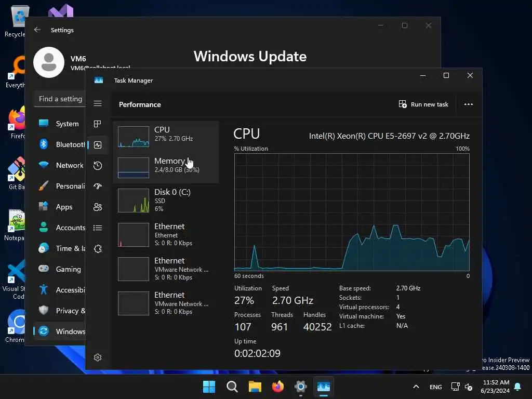This screenshot has height=399, width=532.
Task: Open clock and date flyout
Action: coord(495,387)
